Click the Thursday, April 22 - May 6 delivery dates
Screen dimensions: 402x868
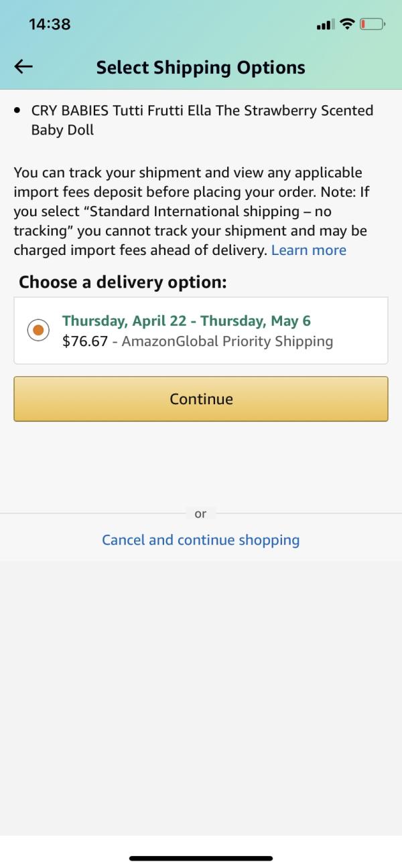[x=186, y=321]
